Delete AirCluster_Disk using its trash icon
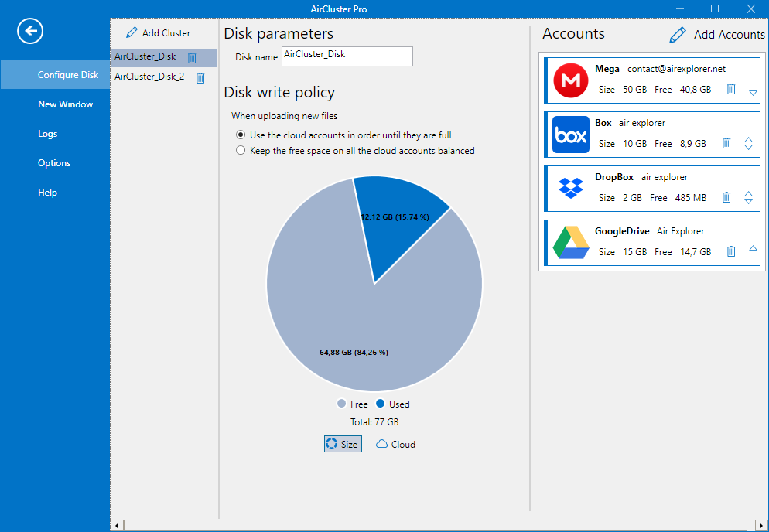The image size is (769, 532). click(192, 58)
